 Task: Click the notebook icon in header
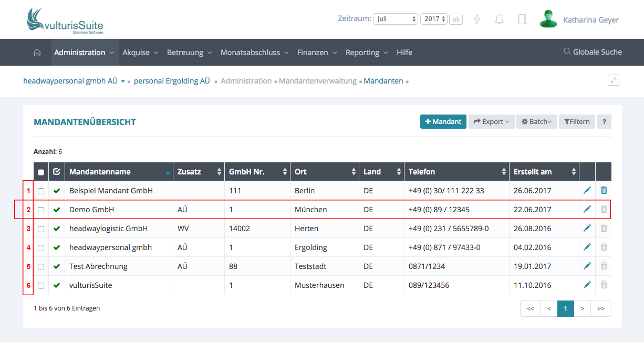(x=522, y=19)
